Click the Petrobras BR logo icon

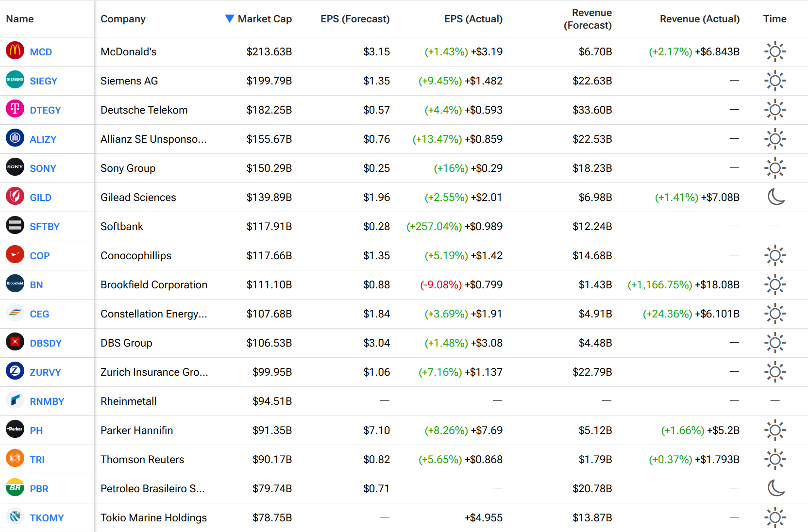click(15, 487)
